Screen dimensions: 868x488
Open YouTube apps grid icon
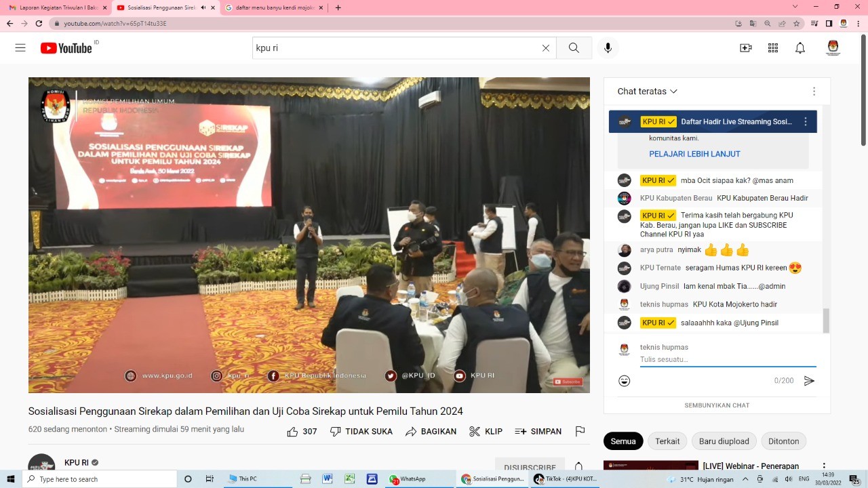[x=773, y=48]
